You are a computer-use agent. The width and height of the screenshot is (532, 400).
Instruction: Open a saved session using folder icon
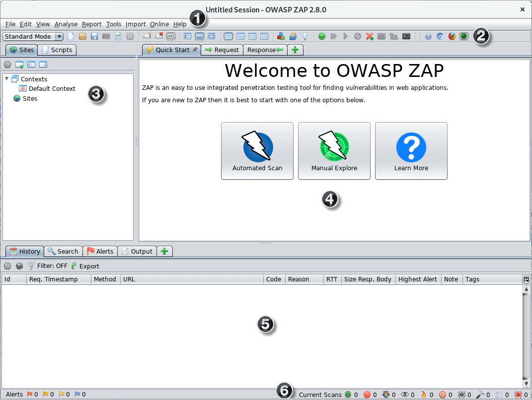pos(82,36)
